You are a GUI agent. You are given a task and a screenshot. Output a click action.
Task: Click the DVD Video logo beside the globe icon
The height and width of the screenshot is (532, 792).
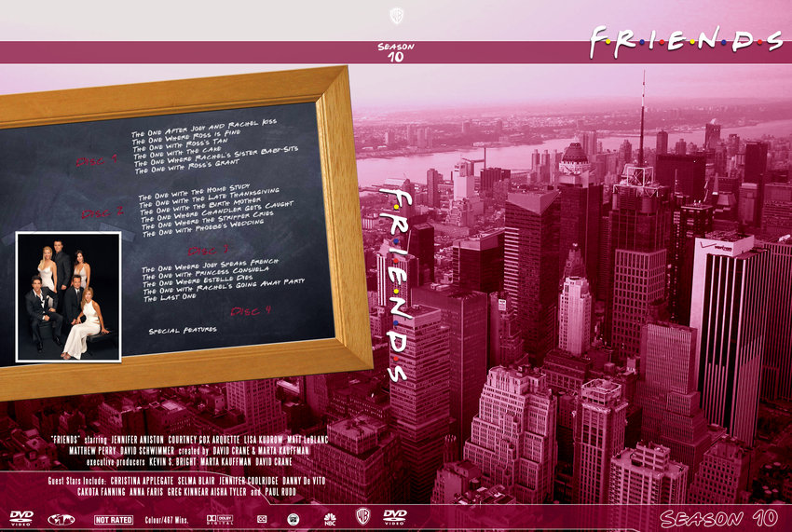21,518
